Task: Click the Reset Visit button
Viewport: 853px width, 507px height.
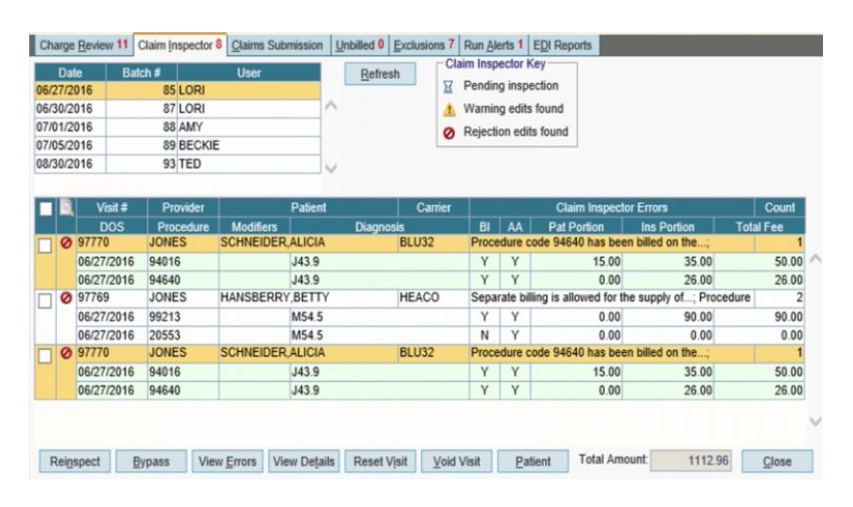Action: coord(380,461)
